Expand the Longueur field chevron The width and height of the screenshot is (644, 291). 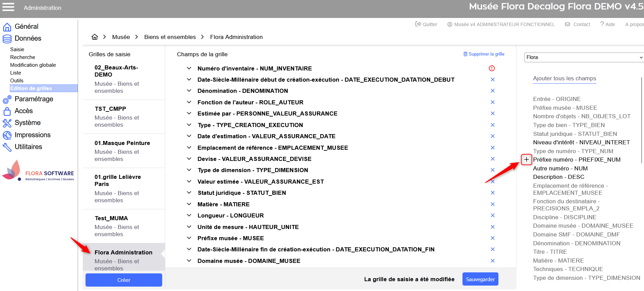189,215
